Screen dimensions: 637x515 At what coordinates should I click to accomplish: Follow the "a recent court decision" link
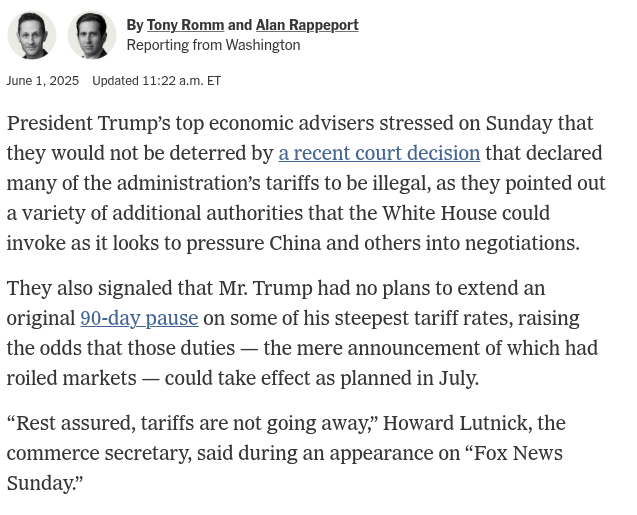pos(379,153)
